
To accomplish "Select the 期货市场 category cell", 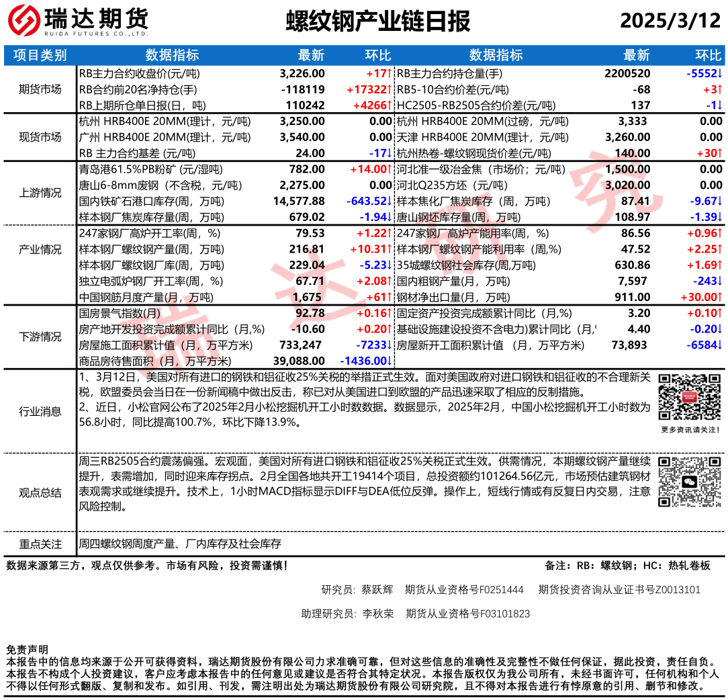I will (40, 89).
